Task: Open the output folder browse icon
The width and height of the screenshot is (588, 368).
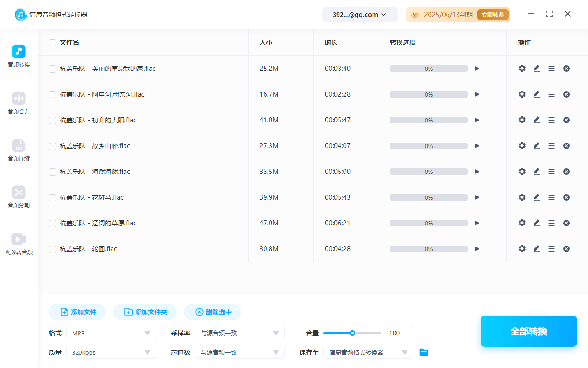Action: coord(424,352)
